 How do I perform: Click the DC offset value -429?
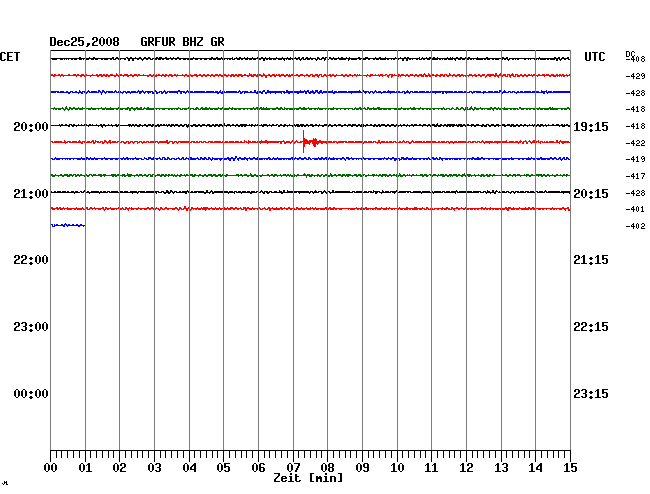pyautogui.click(x=635, y=76)
